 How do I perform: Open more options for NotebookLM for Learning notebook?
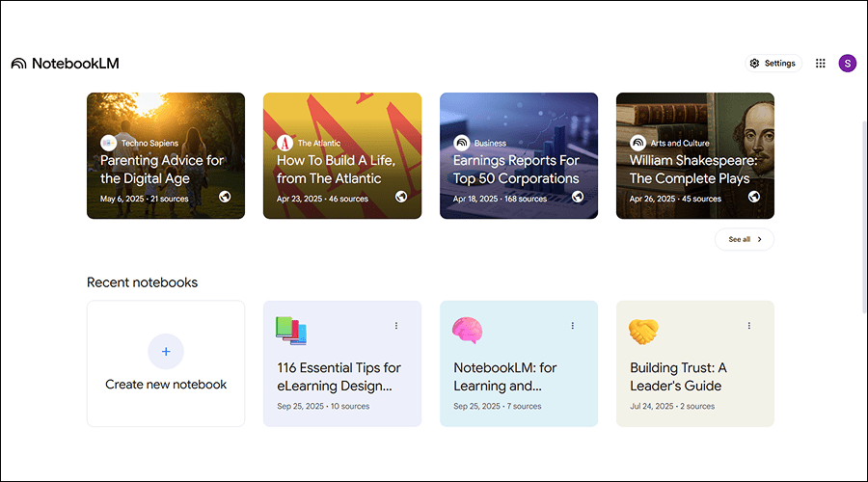pos(573,326)
